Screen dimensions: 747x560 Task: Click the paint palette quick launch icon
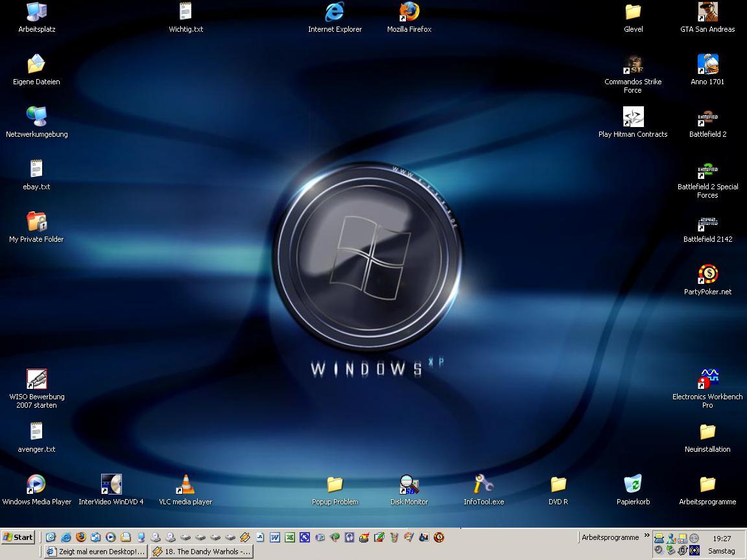409,537
